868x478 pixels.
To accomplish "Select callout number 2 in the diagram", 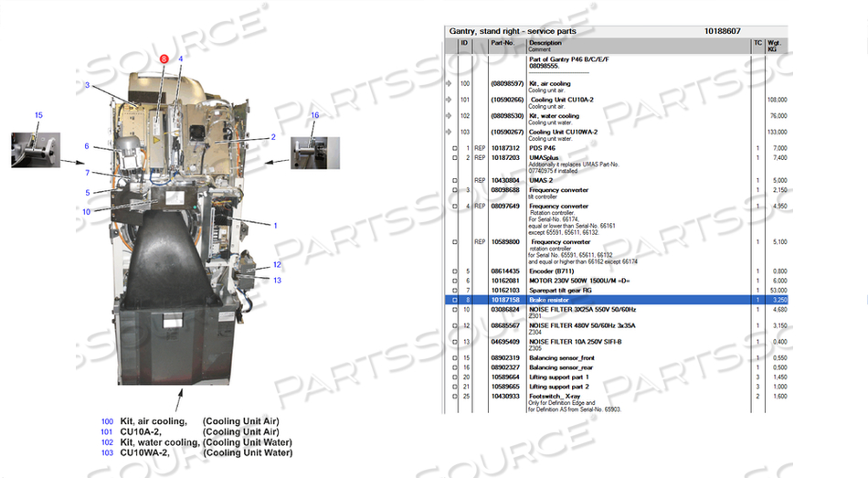I will pos(273,137).
